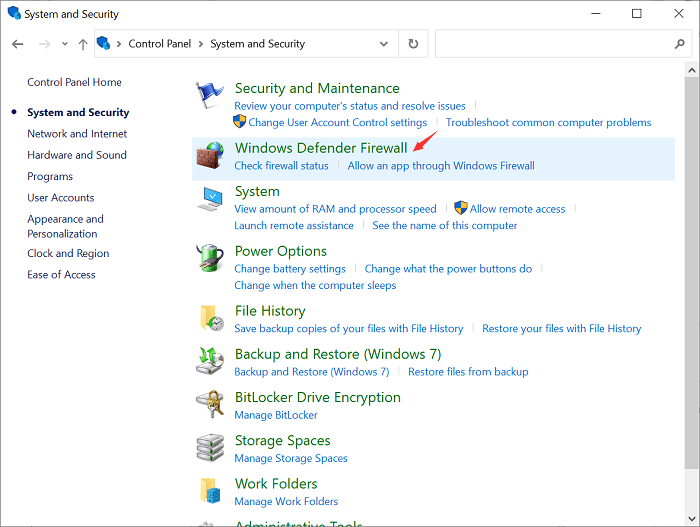The image size is (700, 527).
Task: Click Allow remote access link
Action: tap(517, 209)
